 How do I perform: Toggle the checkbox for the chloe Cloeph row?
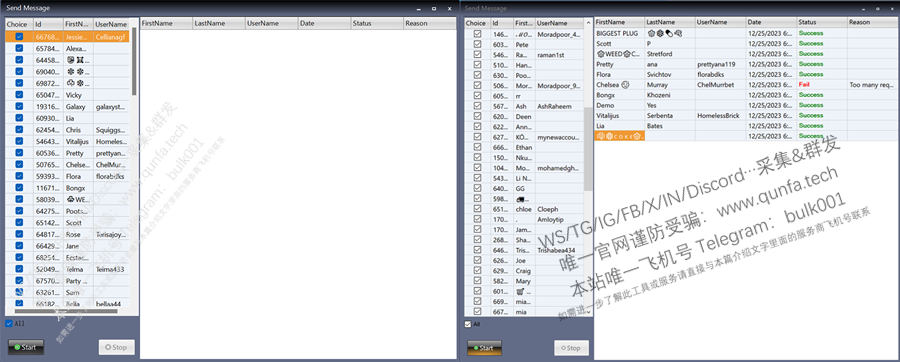click(478, 209)
